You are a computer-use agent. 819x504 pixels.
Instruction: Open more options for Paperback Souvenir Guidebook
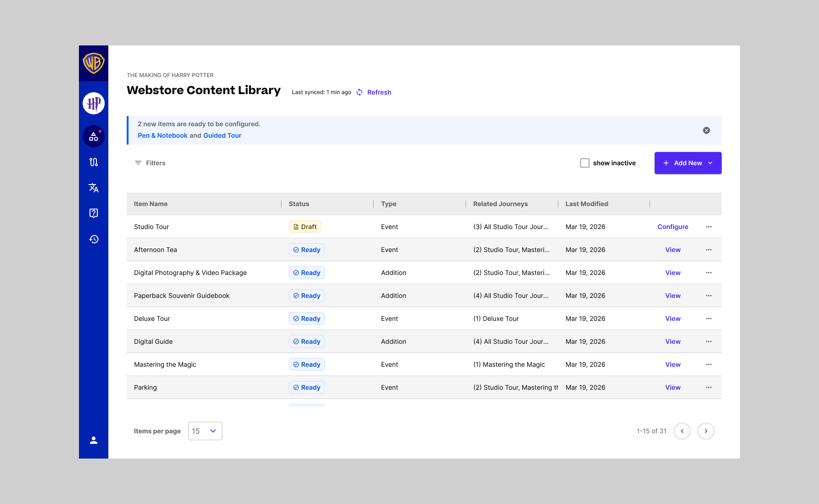[x=709, y=296]
